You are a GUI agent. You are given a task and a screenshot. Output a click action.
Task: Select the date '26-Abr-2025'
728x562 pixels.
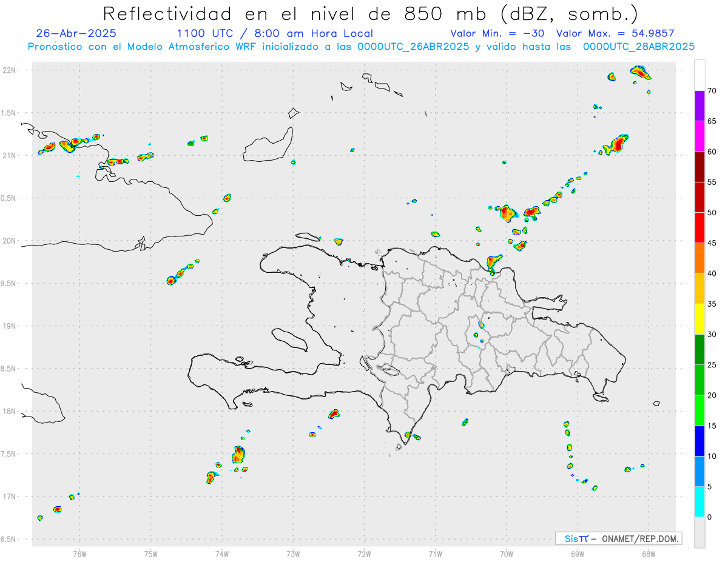[76, 33]
